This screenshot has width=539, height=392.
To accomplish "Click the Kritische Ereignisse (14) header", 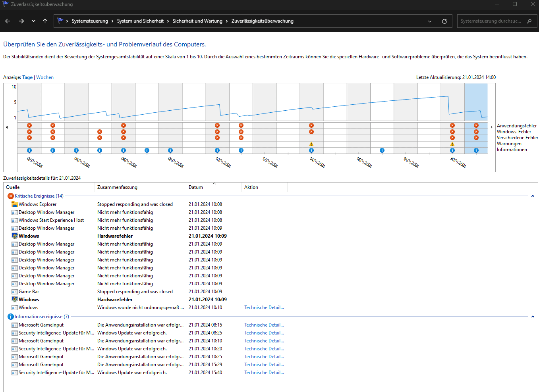I will [39, 196].
